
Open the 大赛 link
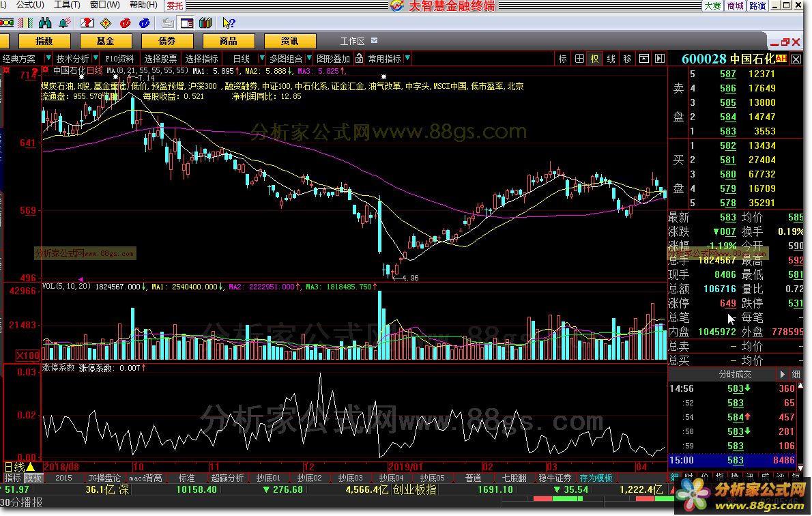point(712,5)
